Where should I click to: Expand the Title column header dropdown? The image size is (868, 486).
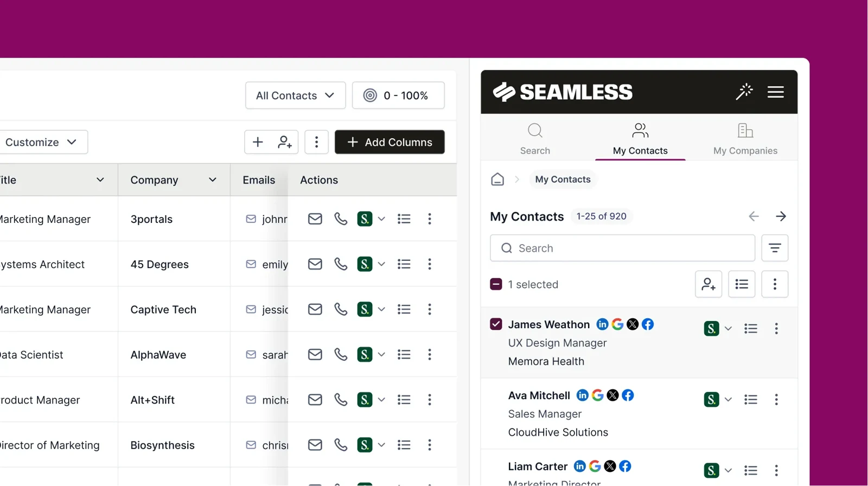click(x=100, y=180)
